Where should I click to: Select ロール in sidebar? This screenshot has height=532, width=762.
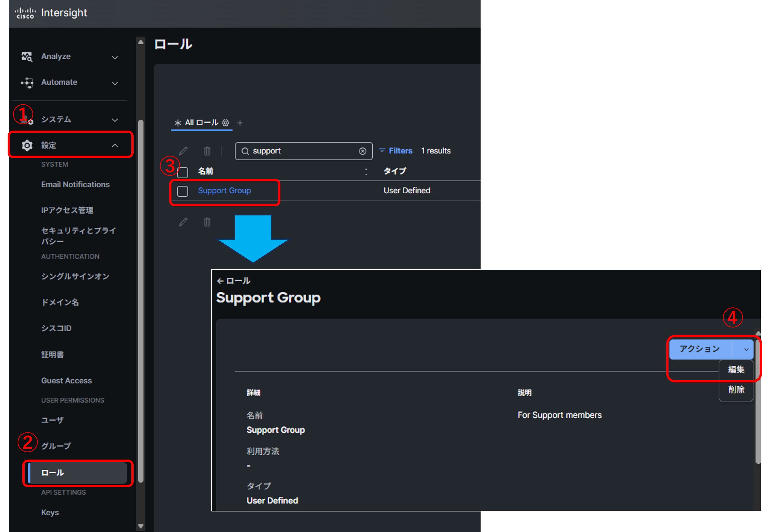point(78,473)
